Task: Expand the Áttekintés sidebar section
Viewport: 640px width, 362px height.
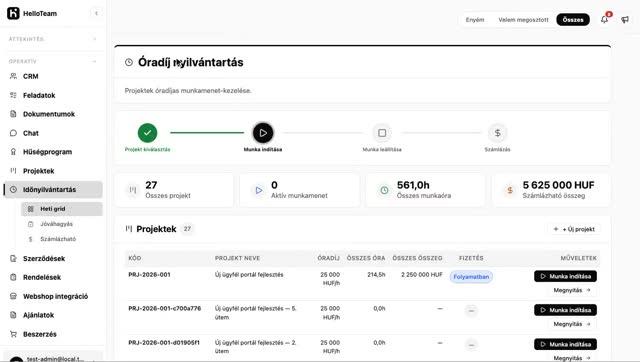Action: click(94, 39)
